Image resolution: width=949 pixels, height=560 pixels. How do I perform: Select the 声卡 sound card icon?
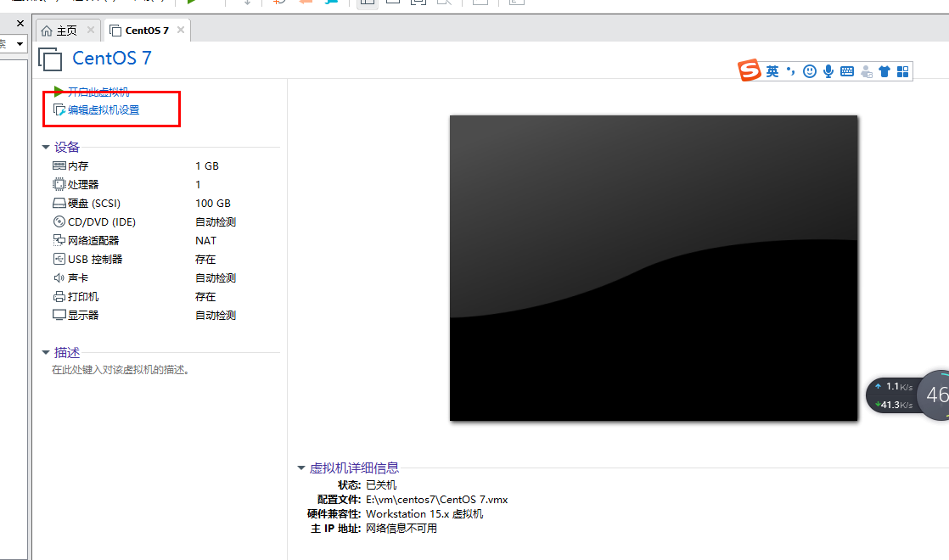(x=59, y=278)
